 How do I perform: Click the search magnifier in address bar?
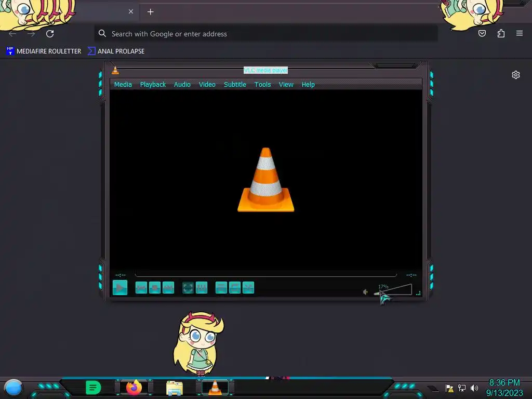[x=102, y=33]
